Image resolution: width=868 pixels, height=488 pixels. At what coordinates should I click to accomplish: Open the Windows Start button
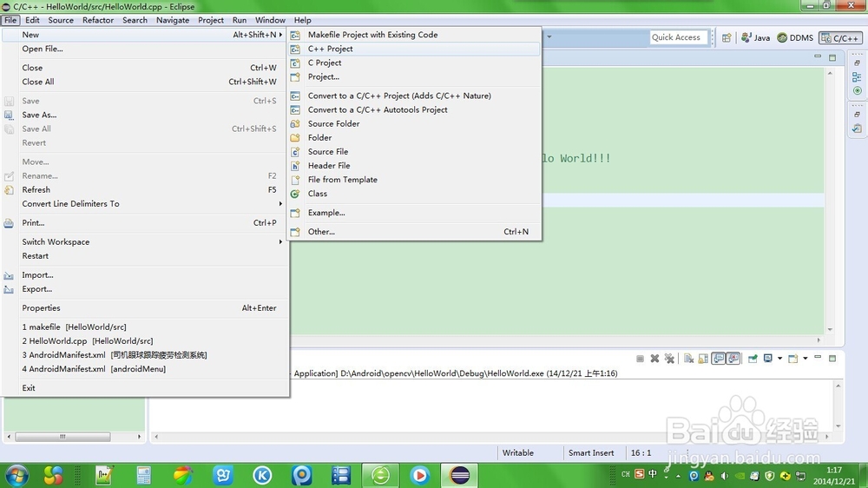pyautogui.click(x=16, y=475)
